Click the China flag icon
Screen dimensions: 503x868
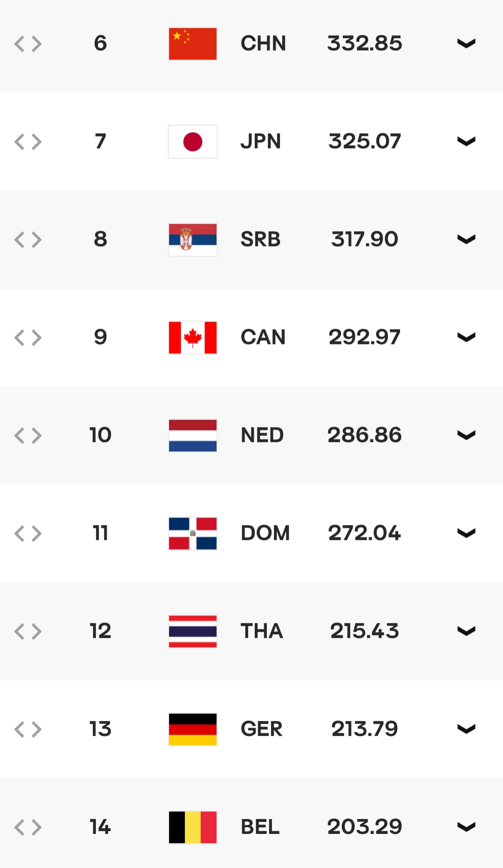click(192, 44)
